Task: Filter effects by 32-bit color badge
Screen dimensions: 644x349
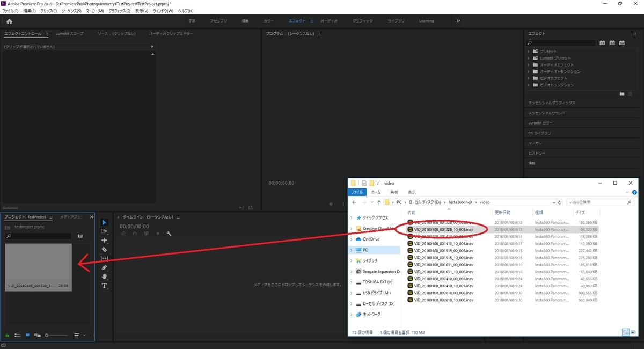Action: click(611, 43)
